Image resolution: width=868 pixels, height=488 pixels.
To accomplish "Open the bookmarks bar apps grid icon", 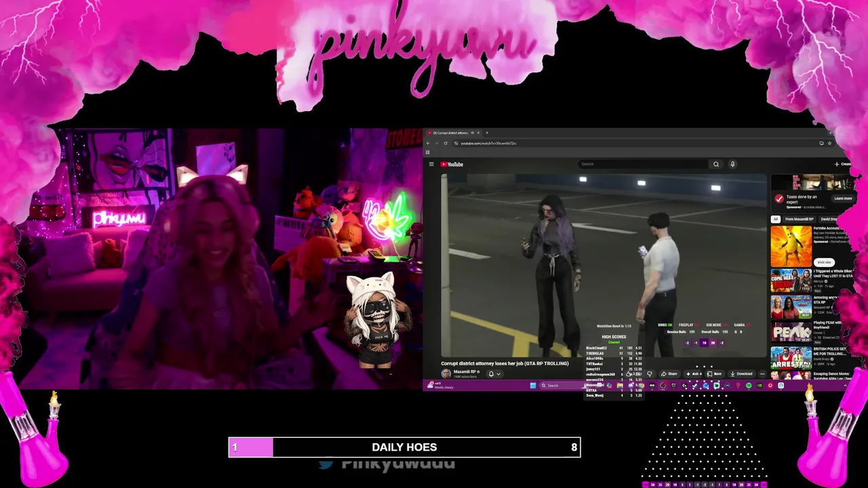I will [x=428, y=152].
